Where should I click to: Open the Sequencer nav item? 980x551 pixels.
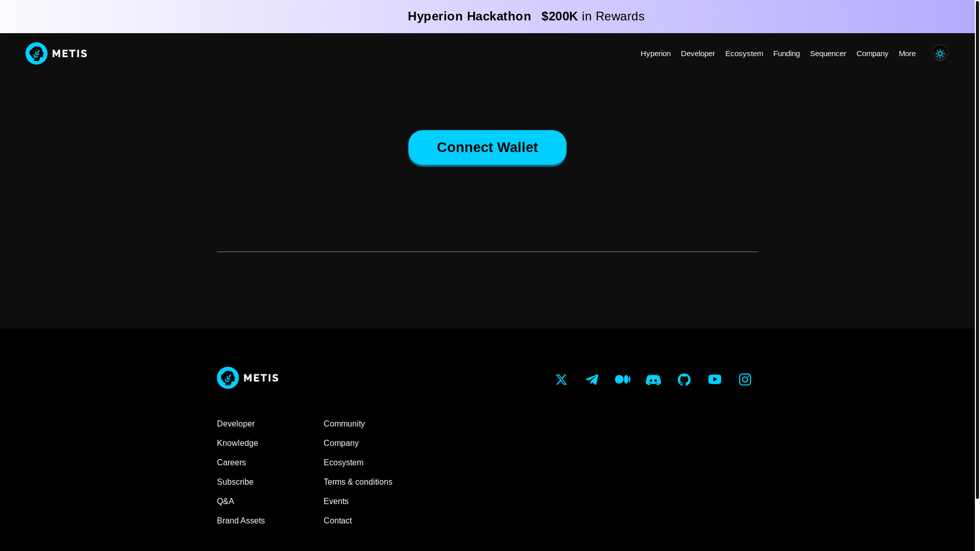pyautogui.click(x=828, y=54)
